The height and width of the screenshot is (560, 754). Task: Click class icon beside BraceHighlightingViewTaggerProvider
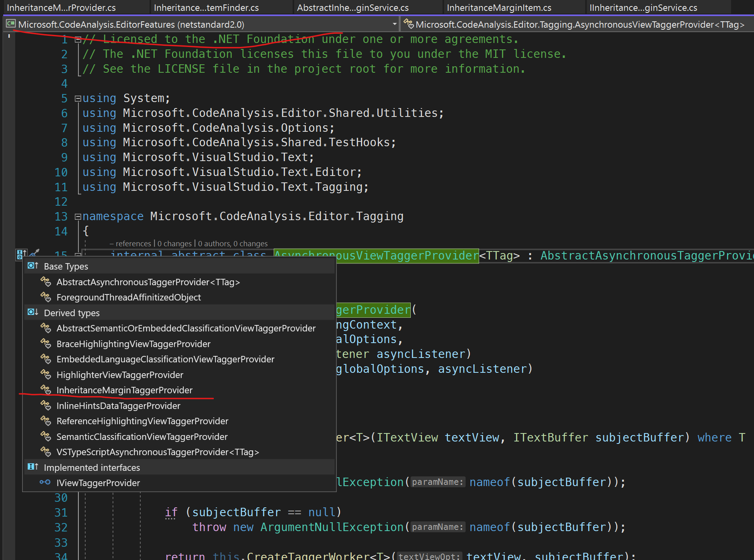[x=45, y=344]
